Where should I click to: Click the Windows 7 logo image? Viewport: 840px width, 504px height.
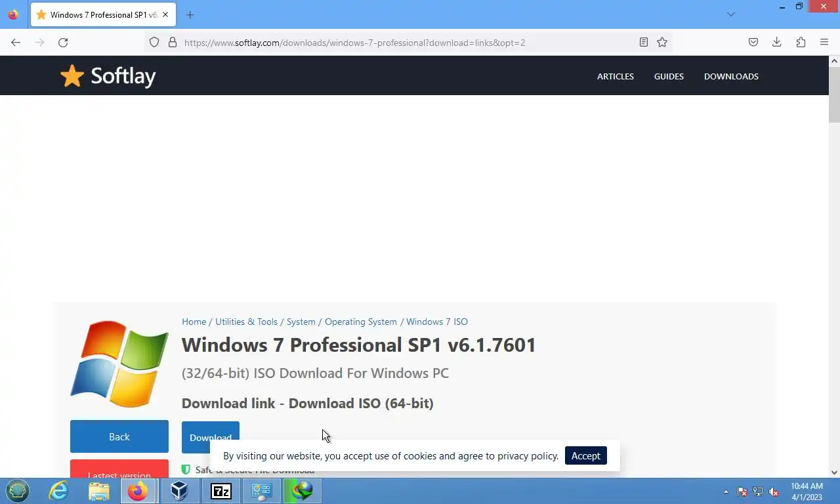(119, 364)
